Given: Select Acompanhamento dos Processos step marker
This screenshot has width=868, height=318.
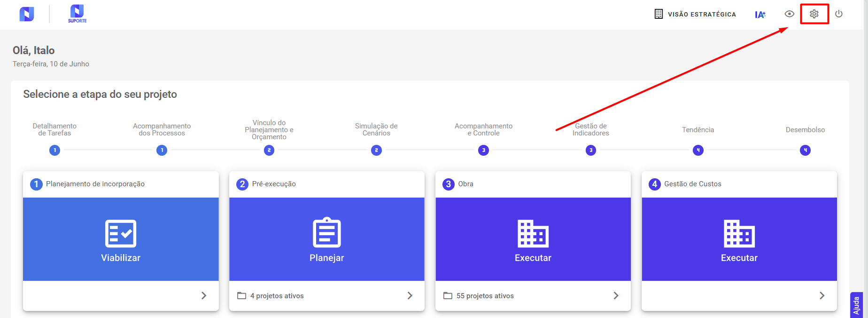Looking at the screenshot, I should 162,150.
